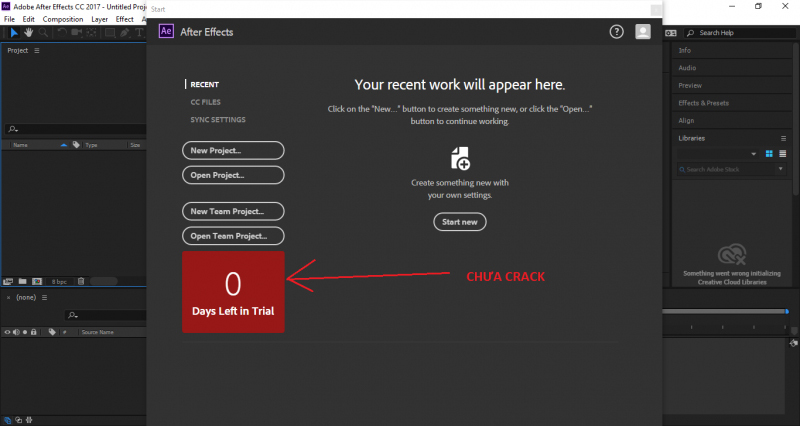The height and width of the screenshot is (426, 800).
Task: Click the Search Help field
Action: [740, 33]
